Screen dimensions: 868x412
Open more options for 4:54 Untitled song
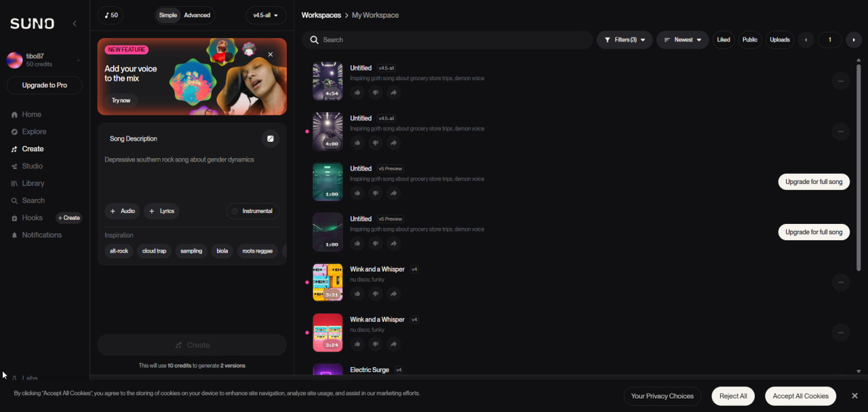point(840,81)
